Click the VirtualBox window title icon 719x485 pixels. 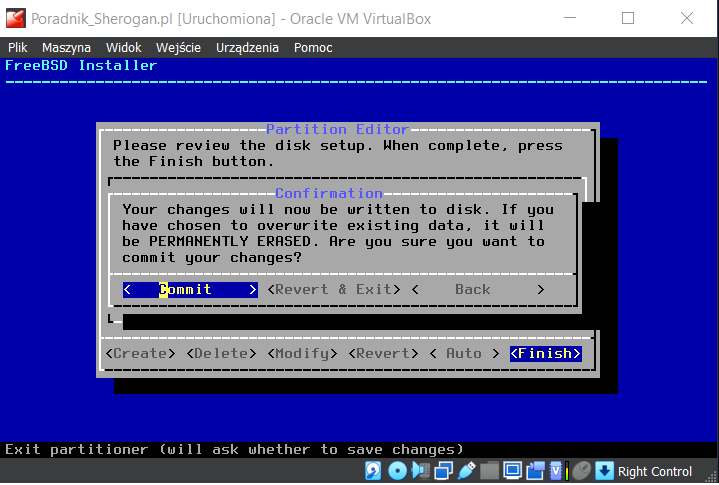pos(16,18)
